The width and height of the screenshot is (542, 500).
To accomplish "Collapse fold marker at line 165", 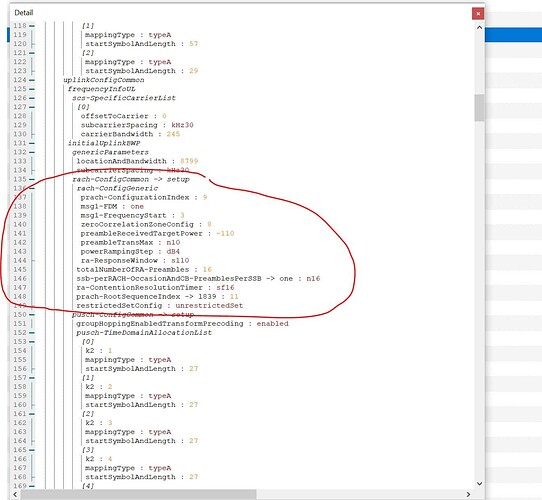I will click(32, 450).
